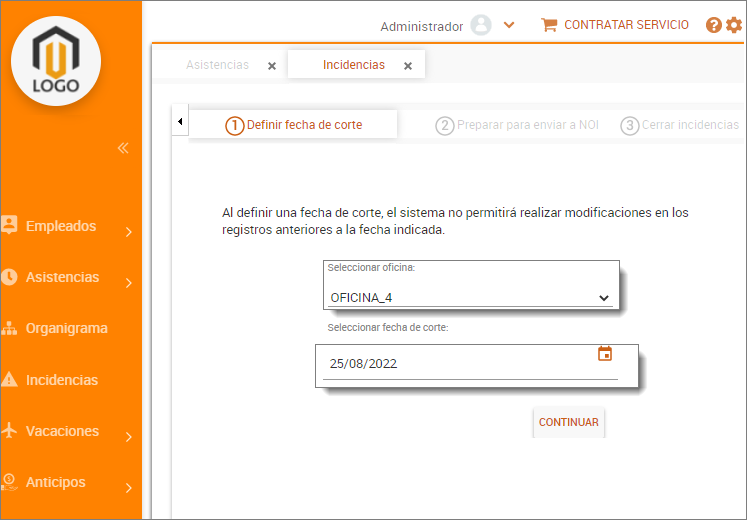Open the calendar date picker icon
The width and height of the screenshot is (747, 520).
point(604,354)
